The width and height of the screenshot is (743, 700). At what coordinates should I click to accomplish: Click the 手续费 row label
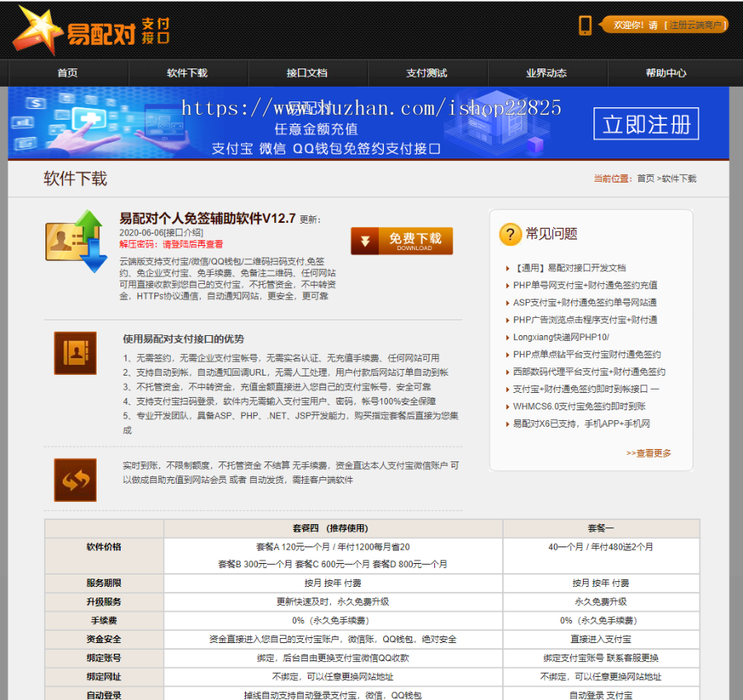[104, 621]
